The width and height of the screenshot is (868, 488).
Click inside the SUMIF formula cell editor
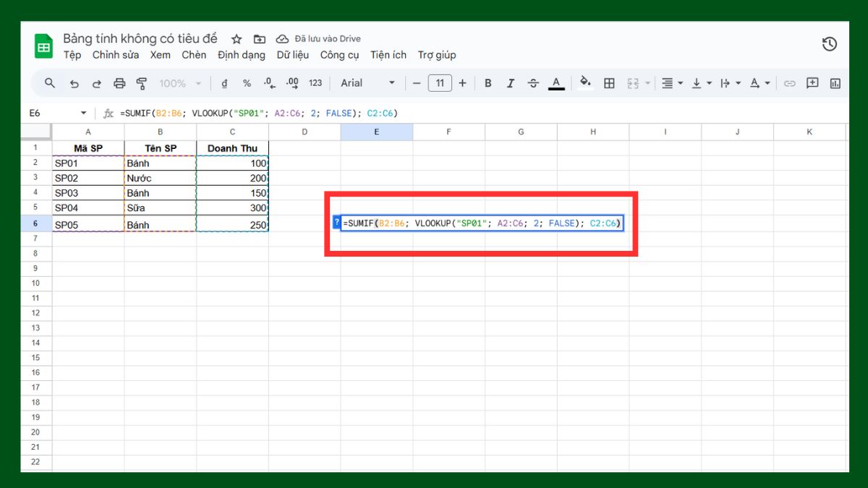pos(482,223)
